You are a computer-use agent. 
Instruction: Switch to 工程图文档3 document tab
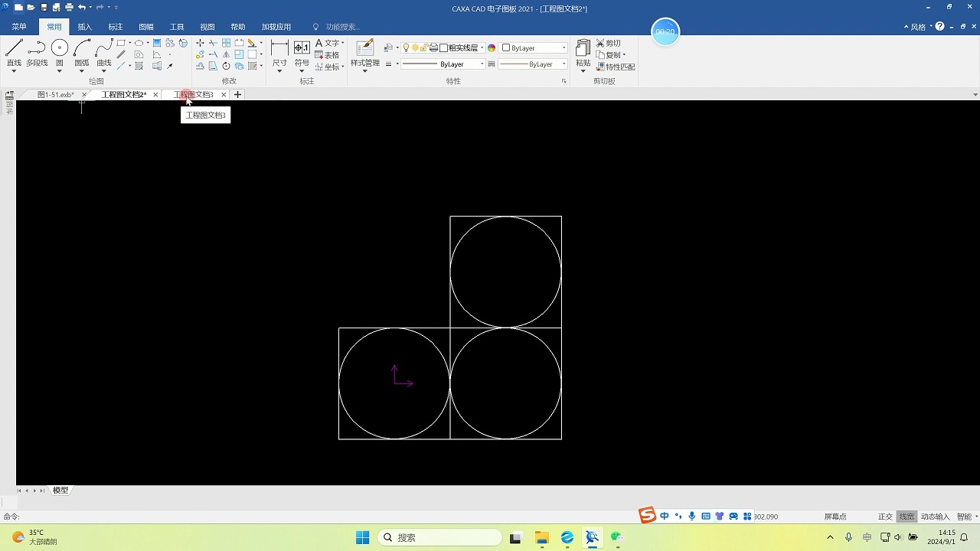[193, 95]
